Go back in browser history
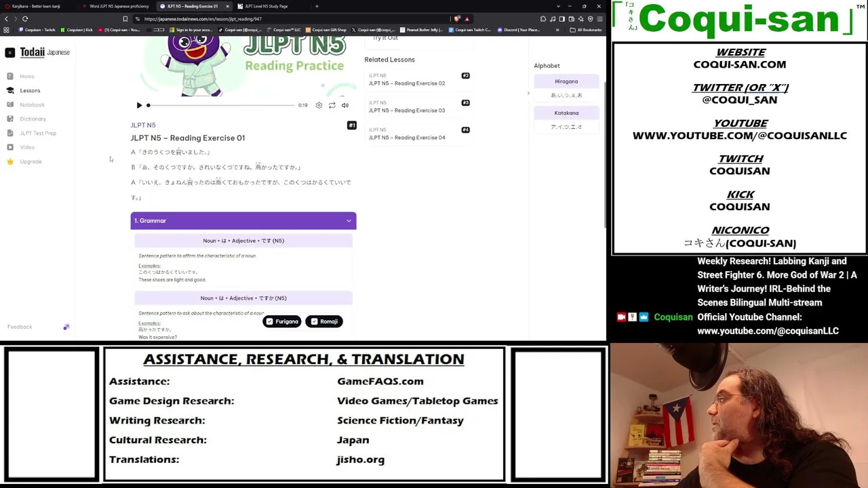Screen dimensions: 868x488 point(6,19)
